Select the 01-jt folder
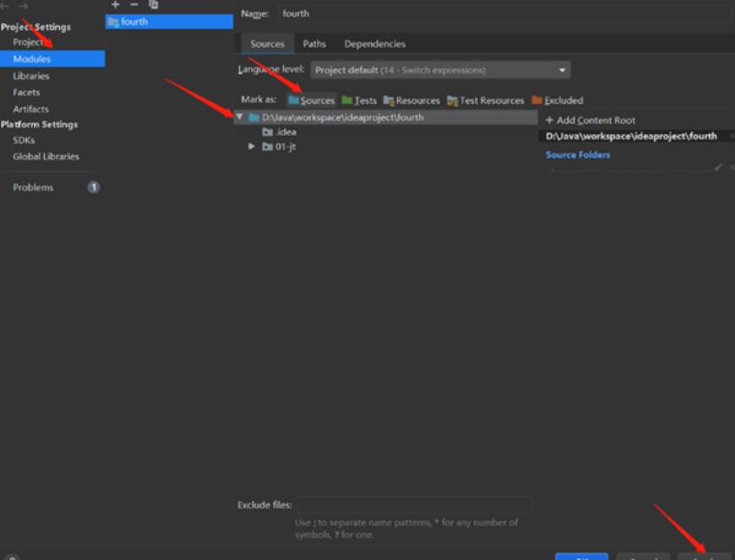 point(279,147)
